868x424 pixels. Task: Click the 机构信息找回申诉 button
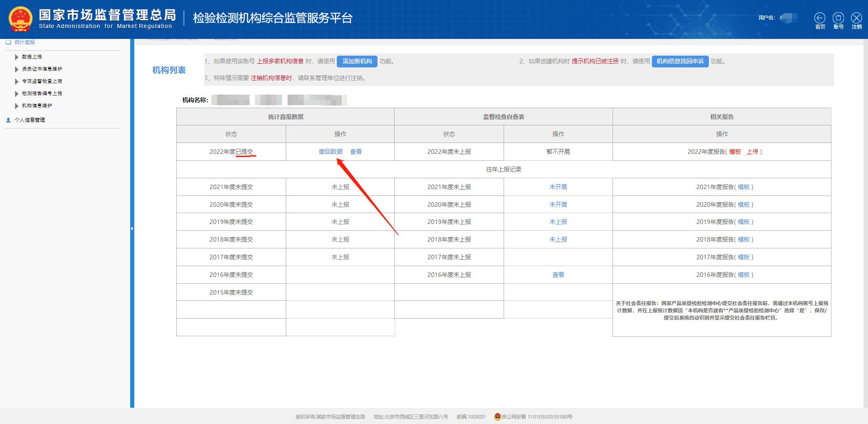pos(680,61)
